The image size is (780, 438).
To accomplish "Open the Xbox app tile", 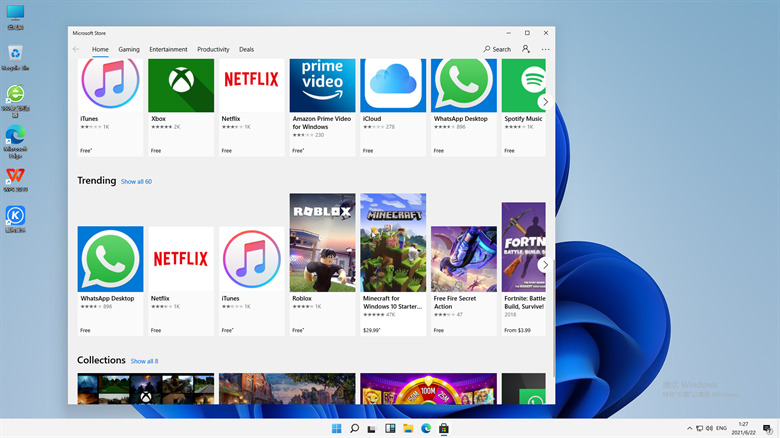I will pyautogui.click(x=181, y=108).
